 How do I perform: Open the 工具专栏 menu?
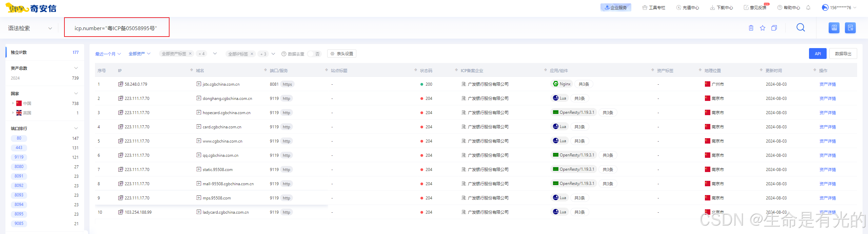[654, 7]
